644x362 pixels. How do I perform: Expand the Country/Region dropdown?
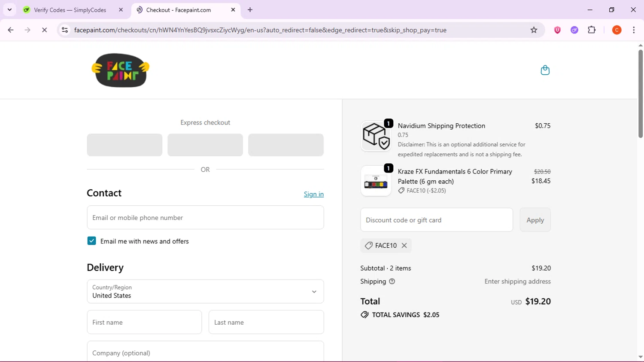point(205,292)
